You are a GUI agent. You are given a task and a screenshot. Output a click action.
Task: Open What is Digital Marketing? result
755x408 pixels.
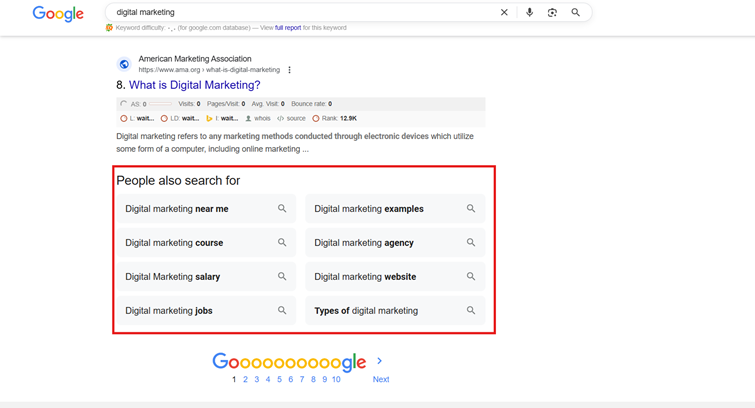[x=194, y=86]
